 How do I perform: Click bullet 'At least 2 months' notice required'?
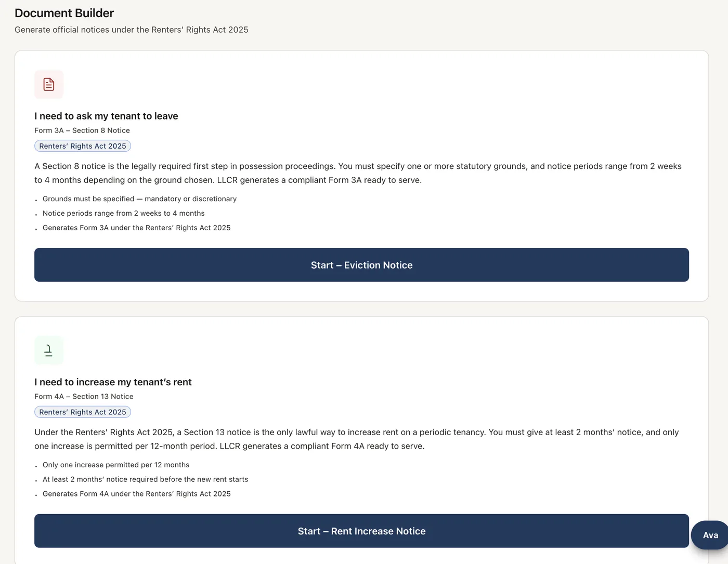click(x=146, y=480)
